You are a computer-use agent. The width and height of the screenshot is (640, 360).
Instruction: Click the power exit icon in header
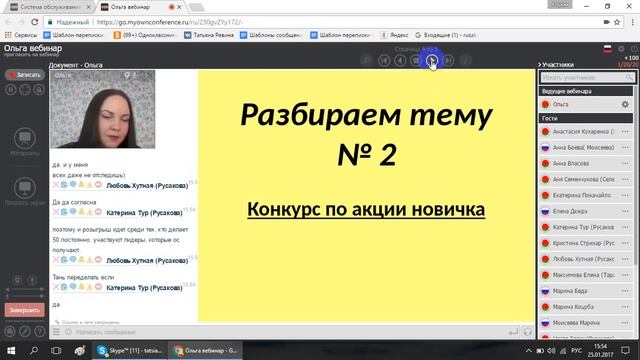pos(634,49)
